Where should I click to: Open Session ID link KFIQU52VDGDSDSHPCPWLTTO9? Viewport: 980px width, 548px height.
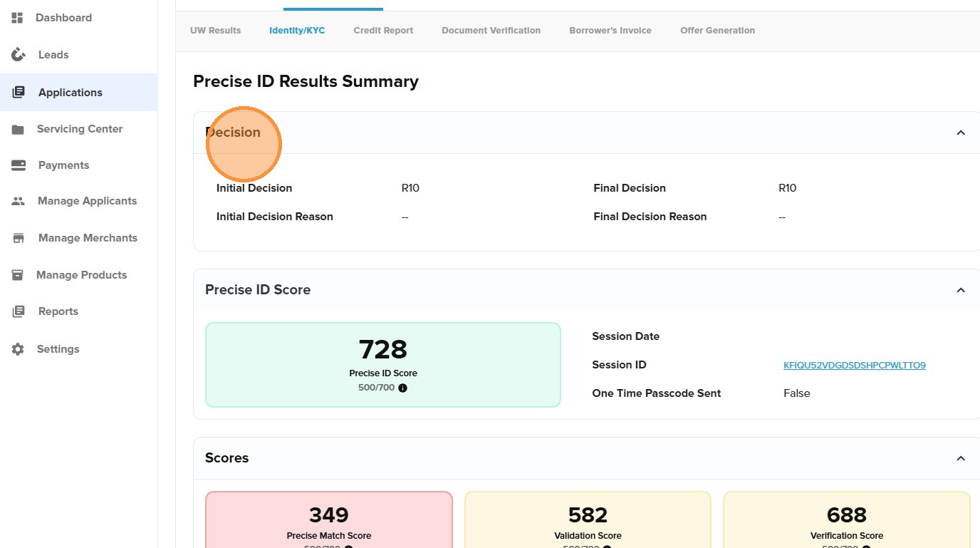tap(855, 366)
